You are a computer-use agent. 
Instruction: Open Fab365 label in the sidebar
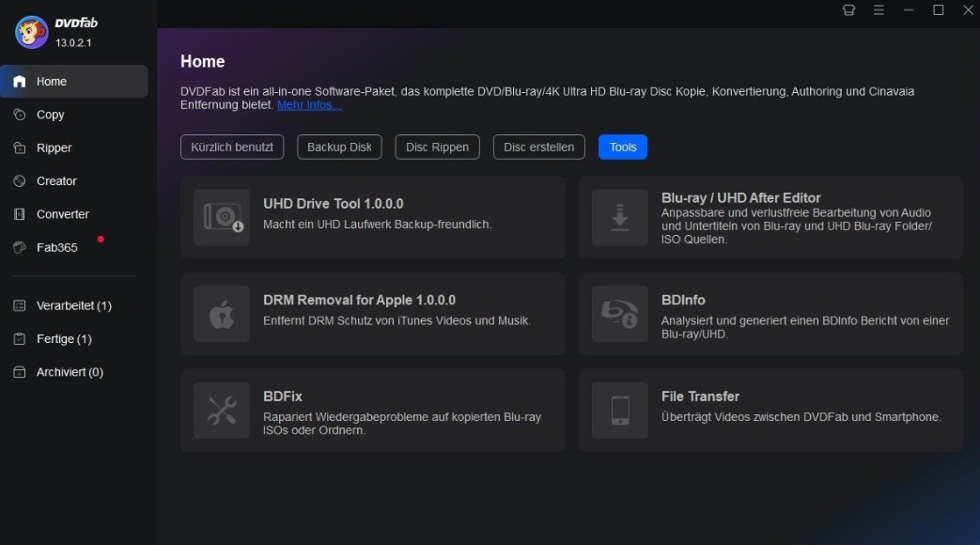coord(57,247)
